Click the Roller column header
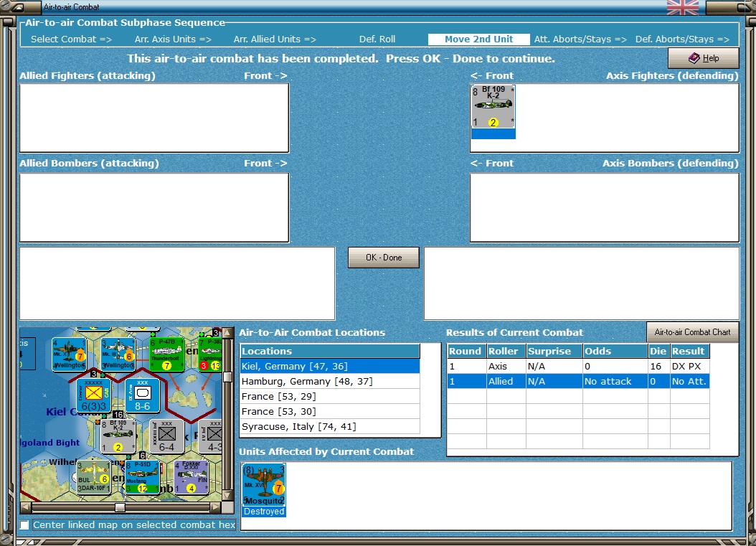Screen dimensions: 756x546 pos(505,351)
